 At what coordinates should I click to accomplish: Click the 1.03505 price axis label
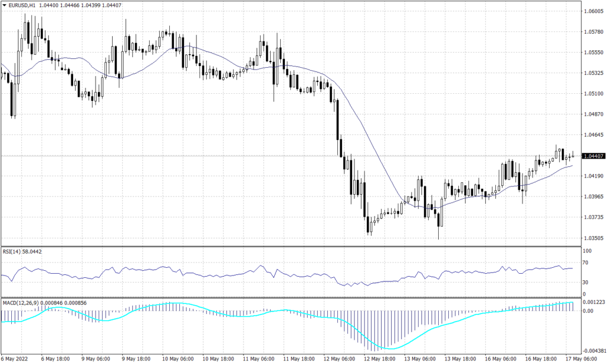click(x=594, y=238)
